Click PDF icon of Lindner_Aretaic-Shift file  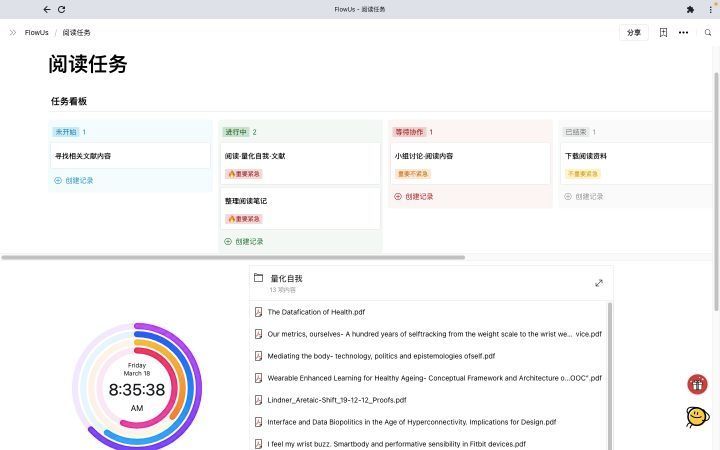click(x=259, y=400)
